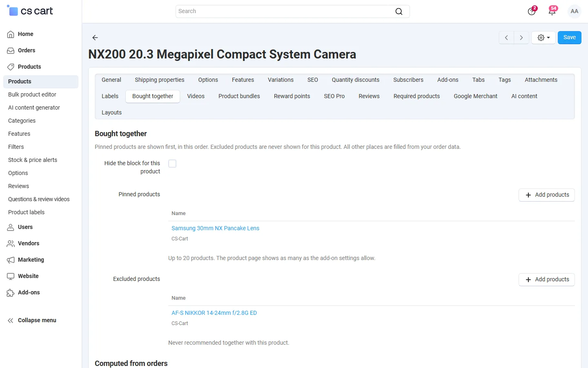
Task: Go to the previous product
Action: point(506,38)
